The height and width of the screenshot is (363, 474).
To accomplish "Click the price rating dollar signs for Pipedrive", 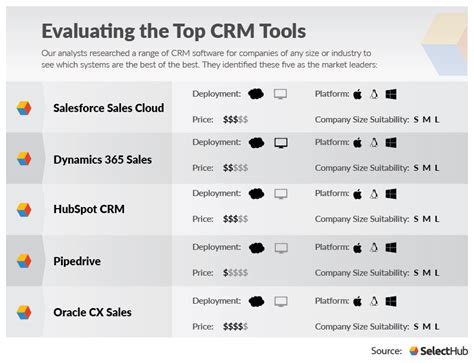I will tap(235, 273).
